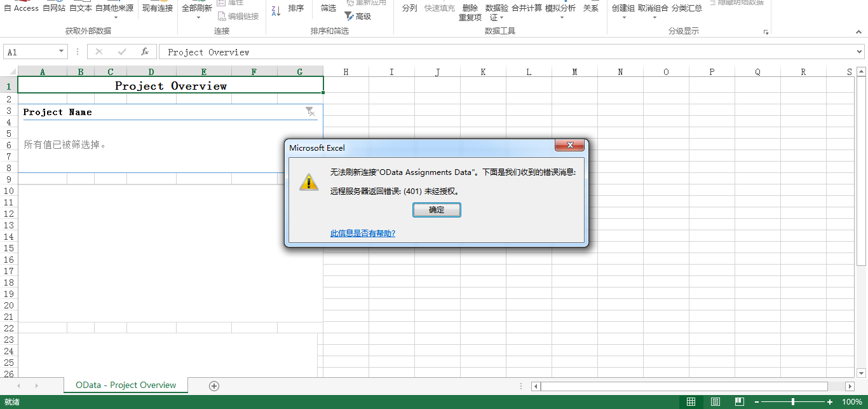Import data 自 Access
This screenshot has height=409, width=868.
click(22, 8)
